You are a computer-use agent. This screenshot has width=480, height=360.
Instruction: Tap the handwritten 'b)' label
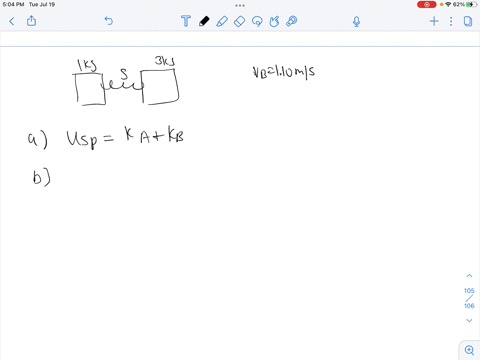[42, 177]
